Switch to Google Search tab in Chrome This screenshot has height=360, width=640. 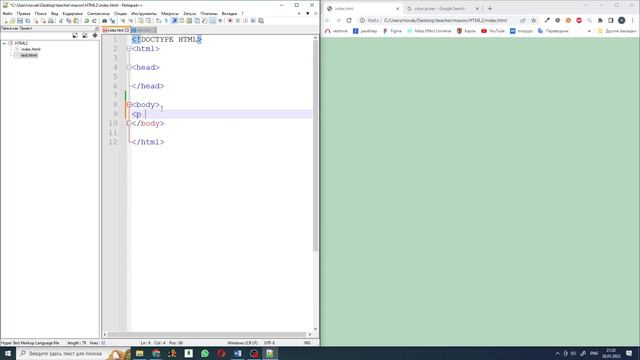439,9
